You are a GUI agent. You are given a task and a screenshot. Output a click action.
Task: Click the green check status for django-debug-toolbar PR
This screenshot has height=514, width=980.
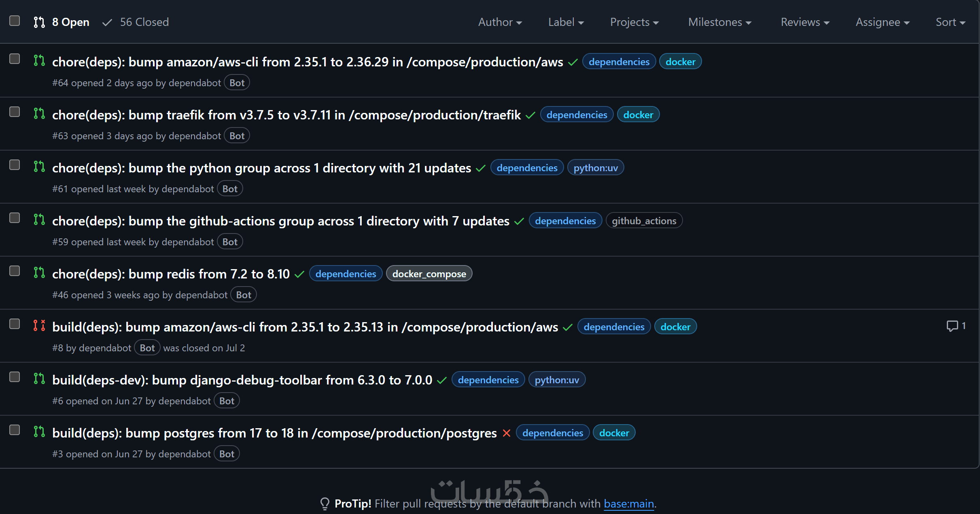(442, 380)
